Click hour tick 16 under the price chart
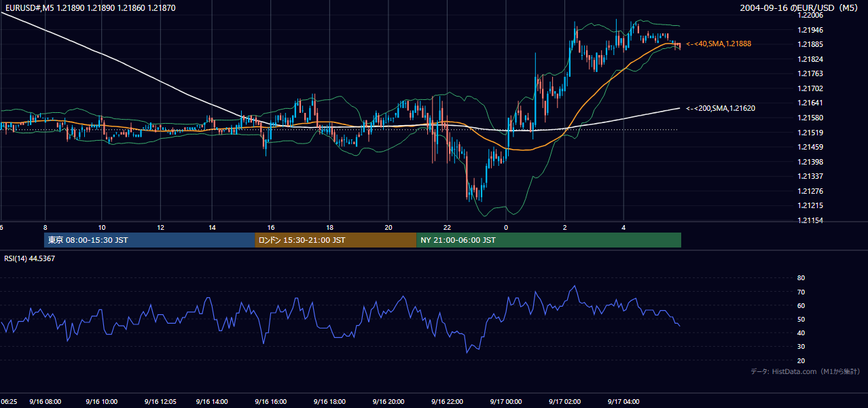 271,227
